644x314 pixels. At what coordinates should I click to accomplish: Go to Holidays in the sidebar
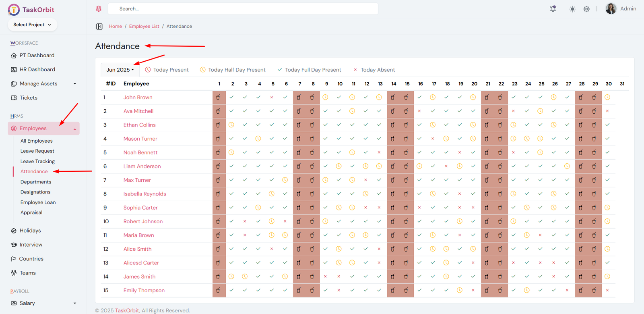[30, 231]
